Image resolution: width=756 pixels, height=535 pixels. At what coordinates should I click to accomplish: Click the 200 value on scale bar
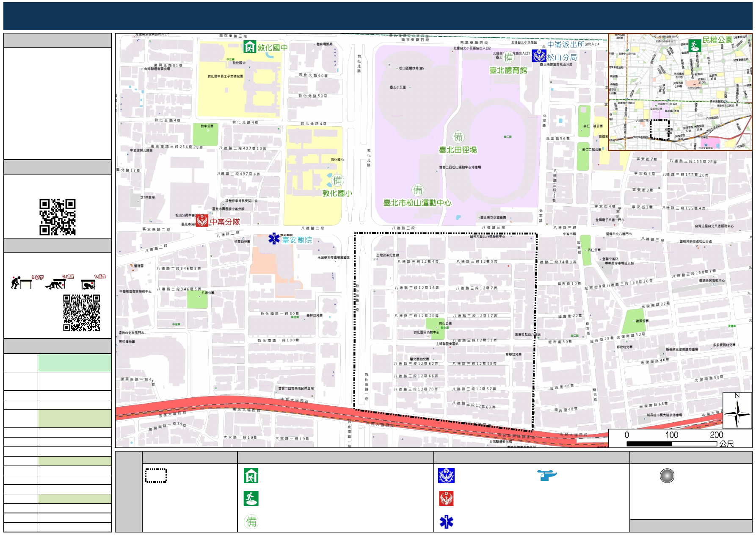(x=716, y=435)
